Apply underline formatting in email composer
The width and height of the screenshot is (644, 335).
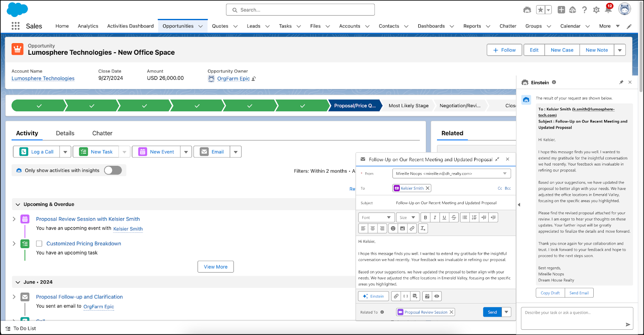coord(444,217)
